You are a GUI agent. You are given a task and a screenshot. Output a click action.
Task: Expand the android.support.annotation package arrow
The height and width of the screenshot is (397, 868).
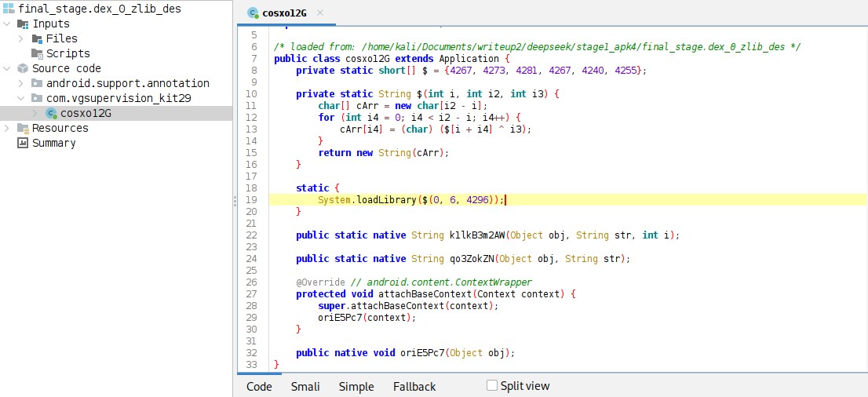pyautogui.click(x=21, y=83)
